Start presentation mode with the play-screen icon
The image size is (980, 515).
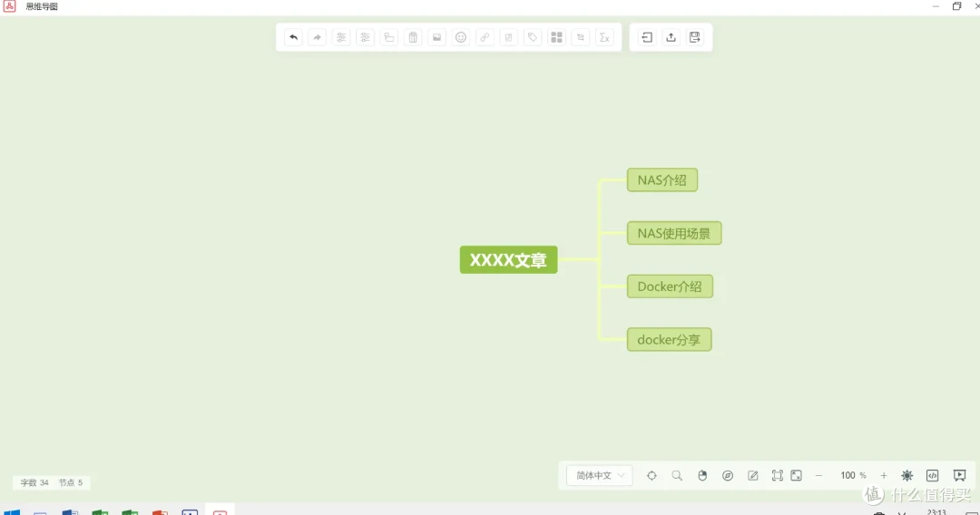coord(959,476)
